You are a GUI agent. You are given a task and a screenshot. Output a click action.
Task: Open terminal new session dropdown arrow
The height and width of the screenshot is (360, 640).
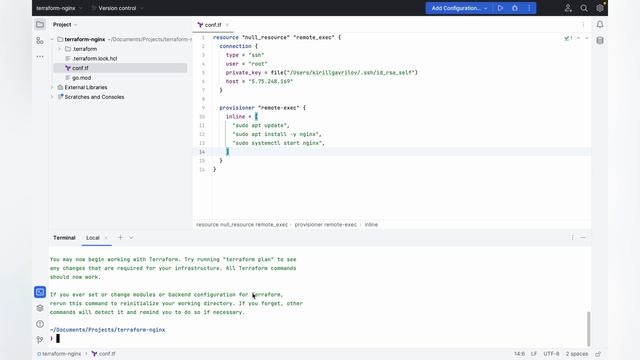[131, 238]
